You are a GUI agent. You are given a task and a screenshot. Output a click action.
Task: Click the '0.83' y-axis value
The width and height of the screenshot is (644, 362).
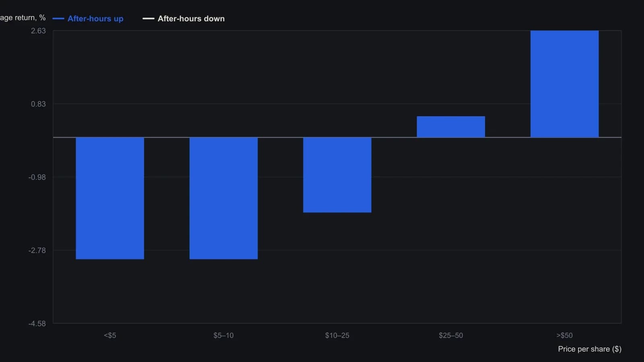pos(38,104)
